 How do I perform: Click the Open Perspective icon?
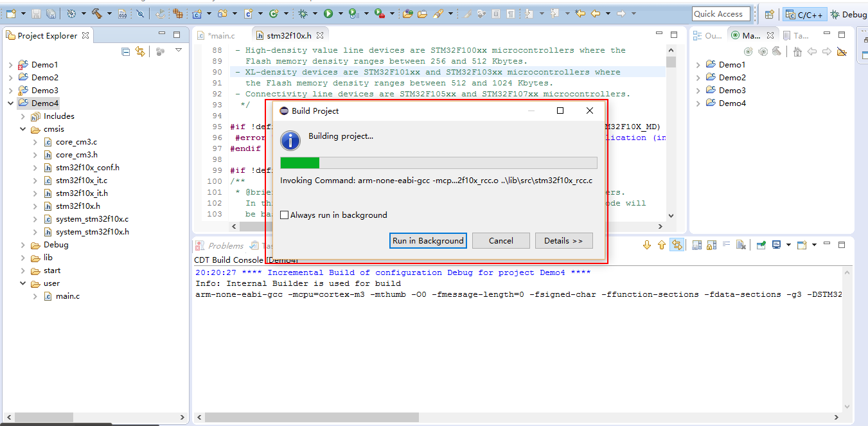pyautogui.click(x=770, y=14)
